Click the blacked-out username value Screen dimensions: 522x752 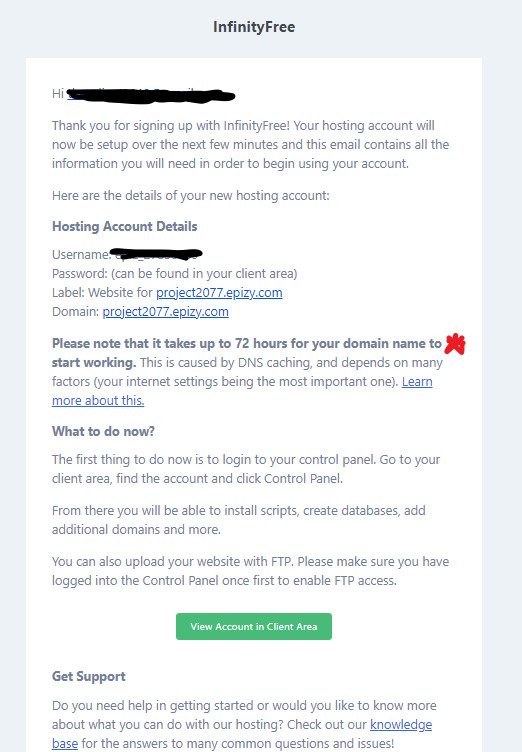point(155,254)
